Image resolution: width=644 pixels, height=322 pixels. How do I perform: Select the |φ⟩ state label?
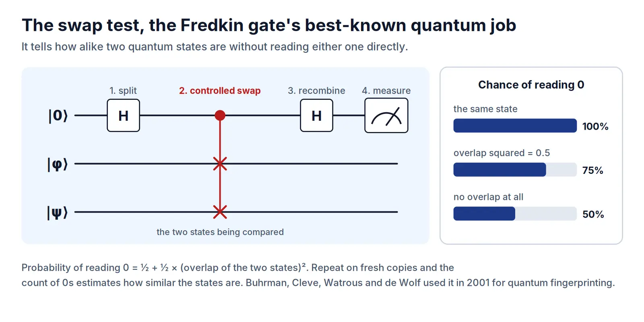click(58, 164)
